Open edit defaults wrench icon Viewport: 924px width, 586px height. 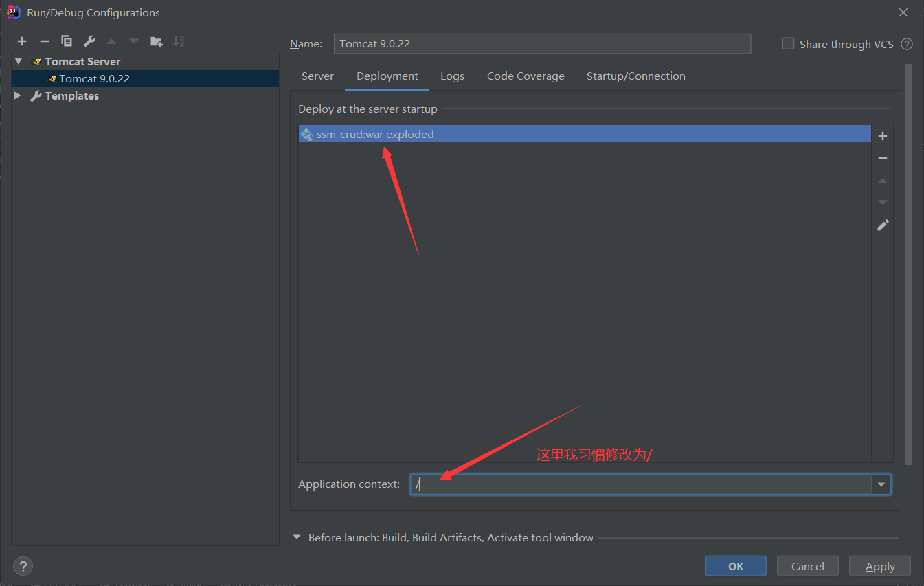click(x=89, y=41)
